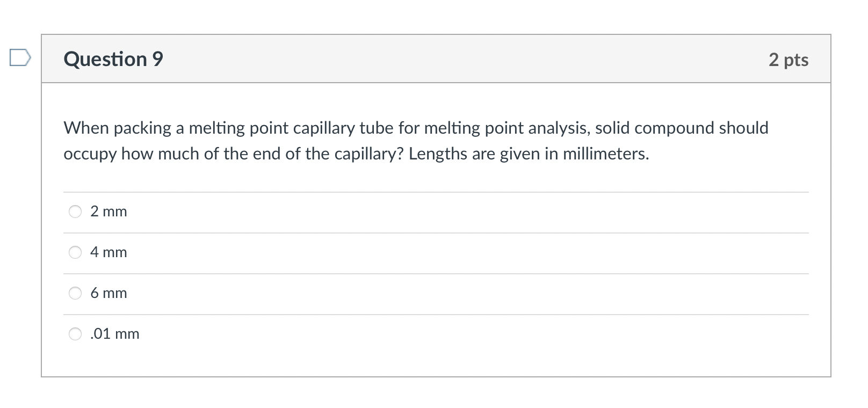The width and height of the screenshot is (868, 408).
Task: Click the 4 mm answer label text
Action: point(108,252)
